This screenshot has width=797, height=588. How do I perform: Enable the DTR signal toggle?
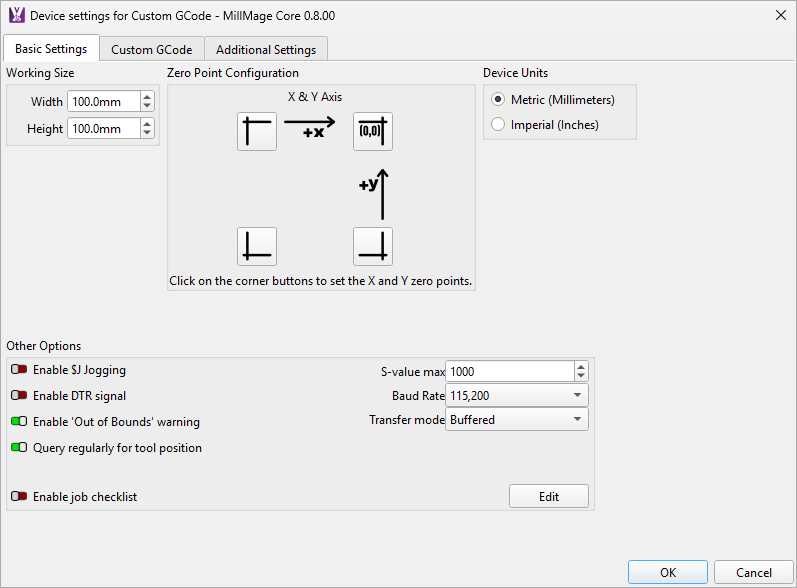click(19, 396)
